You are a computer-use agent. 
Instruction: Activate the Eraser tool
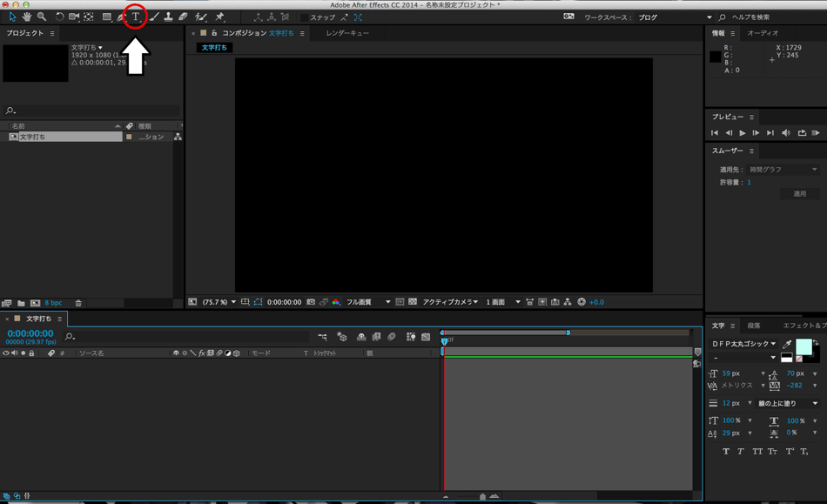tap(183, 17)
